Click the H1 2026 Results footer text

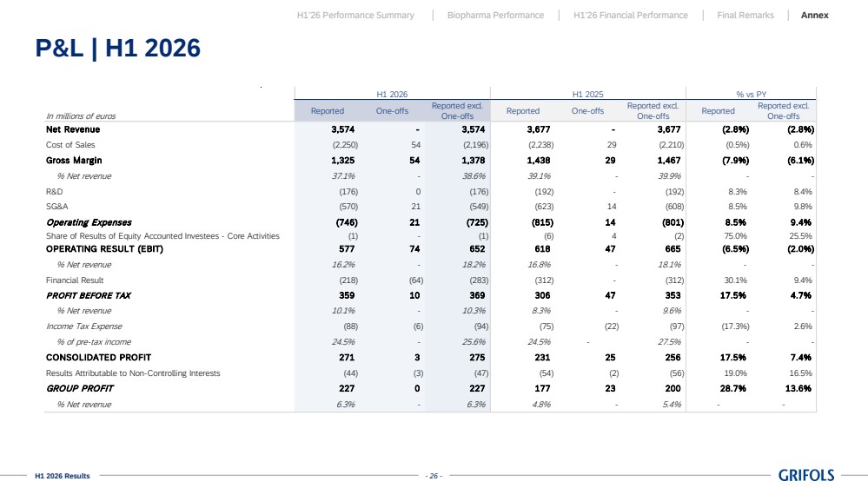pos(62,476)
